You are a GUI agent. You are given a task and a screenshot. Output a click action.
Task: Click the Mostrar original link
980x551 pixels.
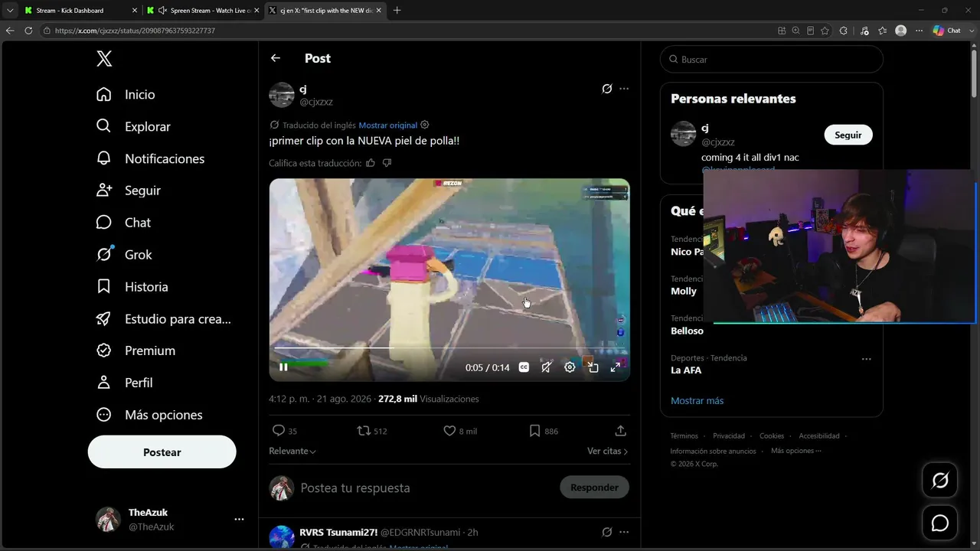click(x=388, y=125)
